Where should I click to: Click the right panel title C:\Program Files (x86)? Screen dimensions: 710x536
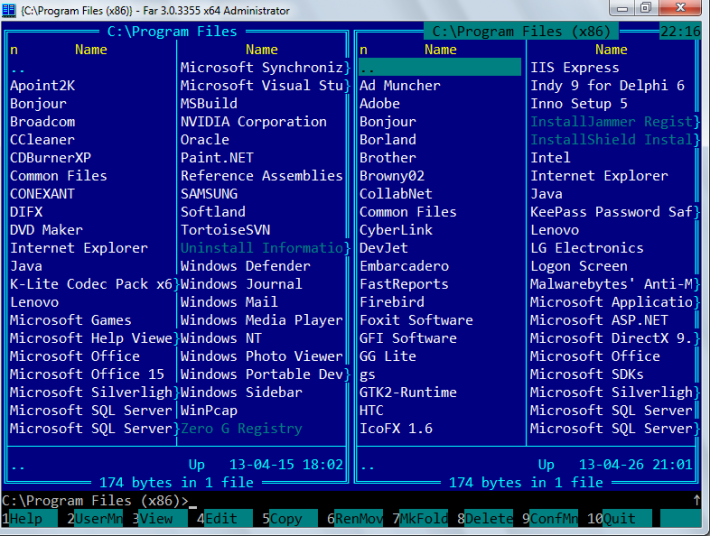pos(521,31)
